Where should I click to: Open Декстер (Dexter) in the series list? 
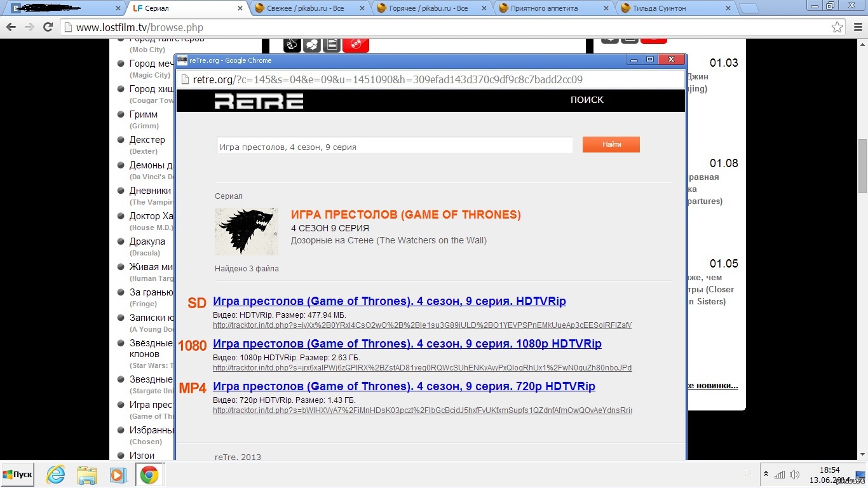(x=147, y=140)
